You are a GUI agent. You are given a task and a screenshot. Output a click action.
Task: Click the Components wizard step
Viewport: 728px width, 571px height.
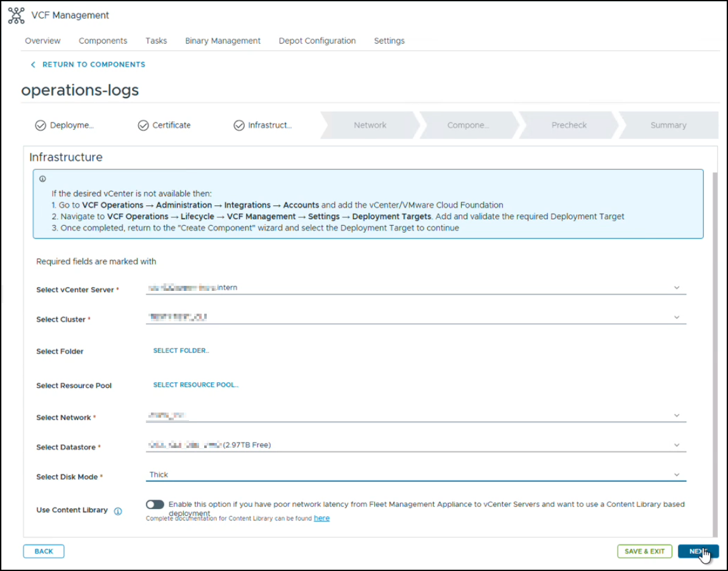click(x=469, y=125)
